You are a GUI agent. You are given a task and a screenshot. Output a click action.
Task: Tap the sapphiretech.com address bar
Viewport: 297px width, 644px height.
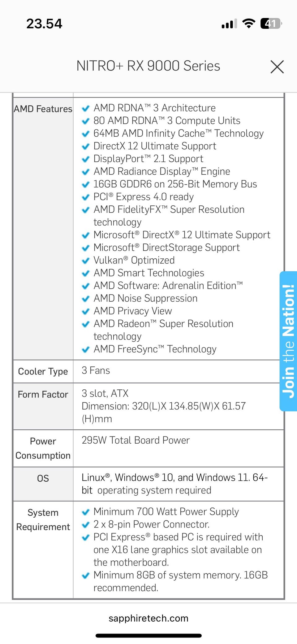click(x=148, y=618)
